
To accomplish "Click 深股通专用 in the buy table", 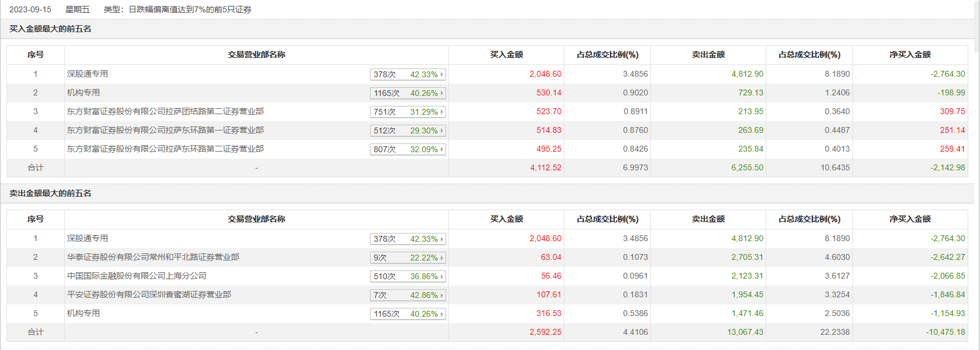I will pyautogui.click(x=87, y=74).
